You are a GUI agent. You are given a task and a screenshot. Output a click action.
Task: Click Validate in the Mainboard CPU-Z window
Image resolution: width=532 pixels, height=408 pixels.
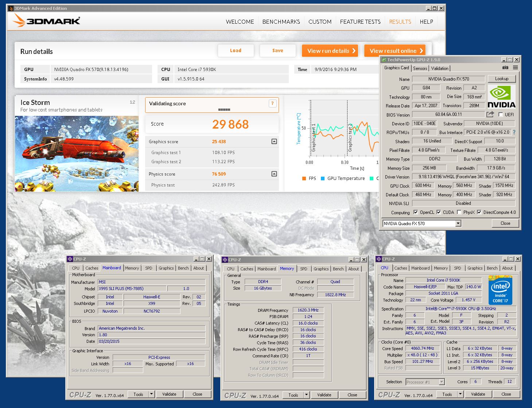(169, 394)
